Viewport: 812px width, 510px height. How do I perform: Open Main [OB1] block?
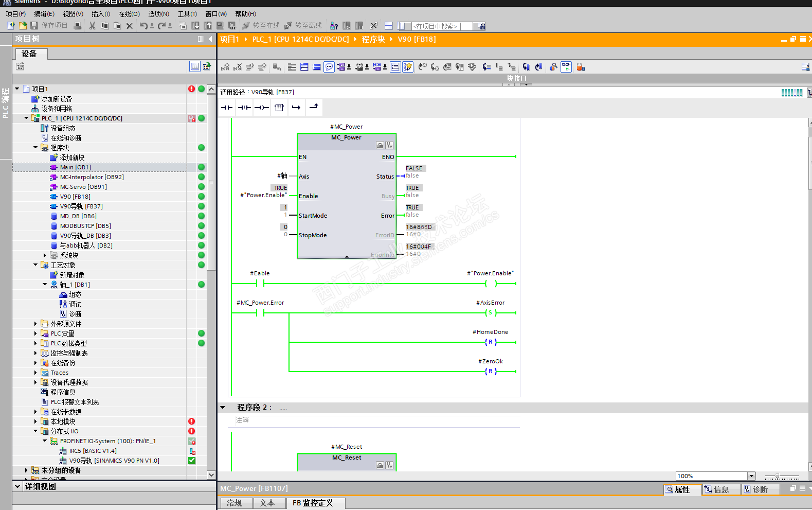pos(75,167)
